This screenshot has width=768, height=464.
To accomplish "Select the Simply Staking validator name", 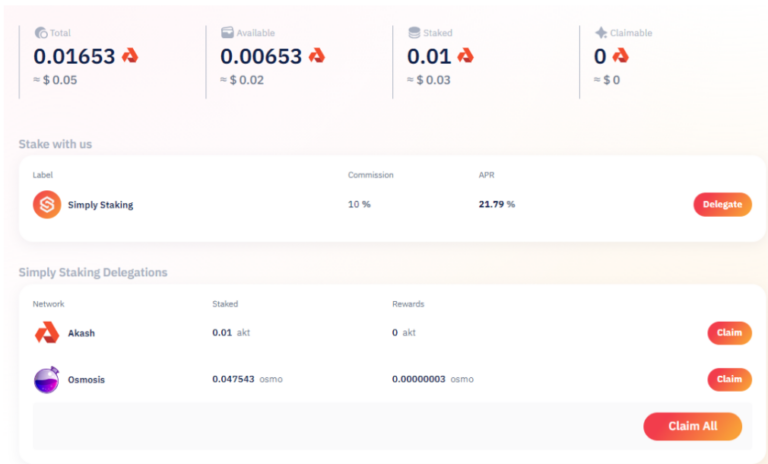I will point(100,205).
